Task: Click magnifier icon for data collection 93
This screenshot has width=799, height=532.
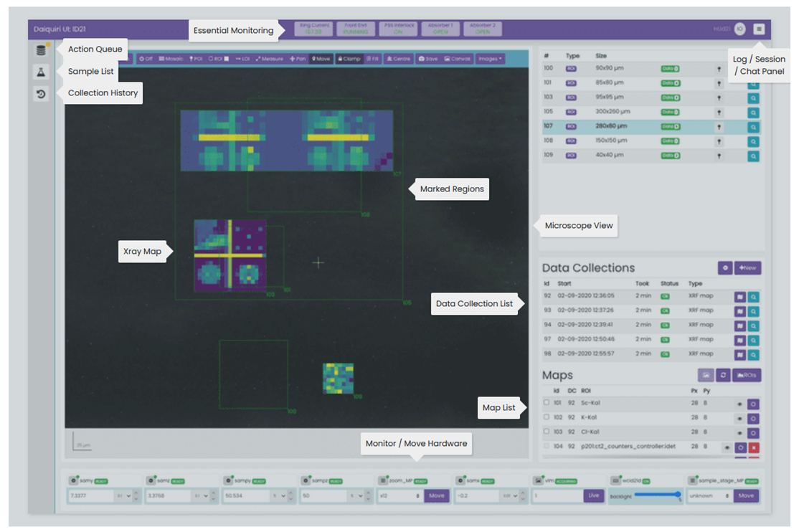Action: click(753, 311)
